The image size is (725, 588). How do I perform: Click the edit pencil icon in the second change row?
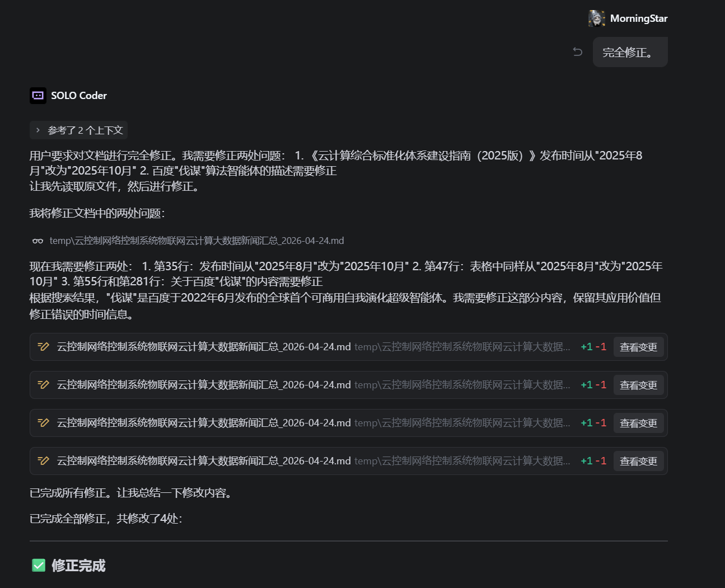[44, 385]
